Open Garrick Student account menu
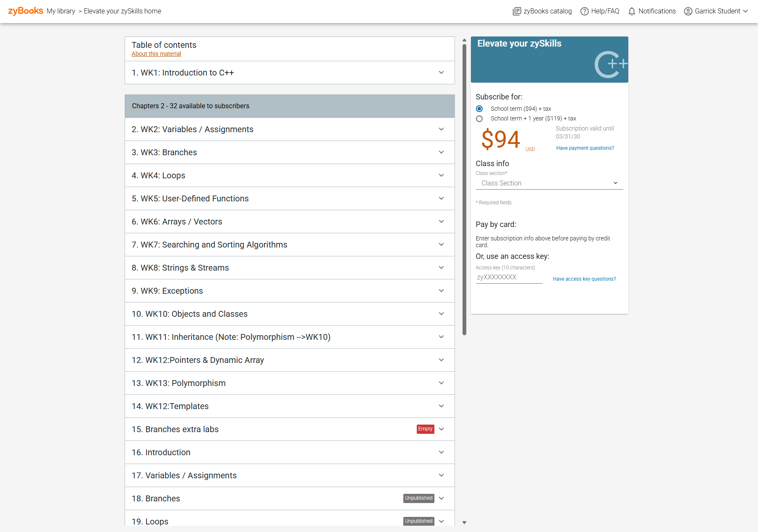The image size is (758, 532). [716, 11]
